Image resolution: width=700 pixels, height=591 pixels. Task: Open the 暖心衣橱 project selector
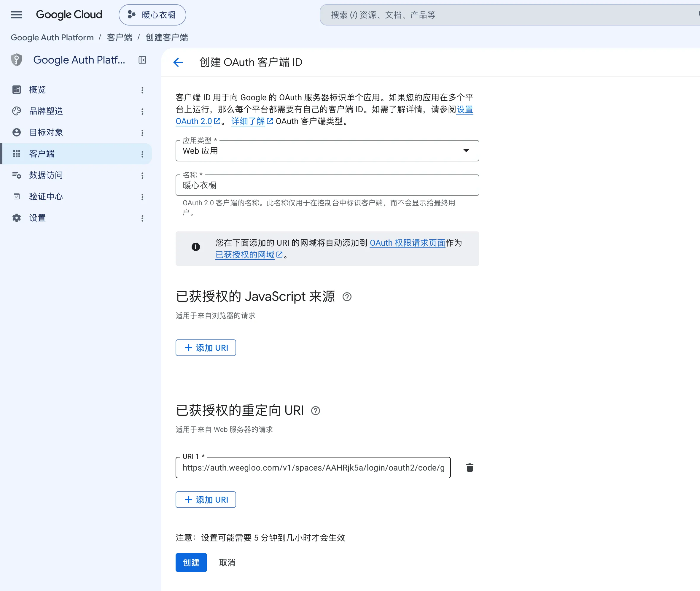tap(152, 15)
